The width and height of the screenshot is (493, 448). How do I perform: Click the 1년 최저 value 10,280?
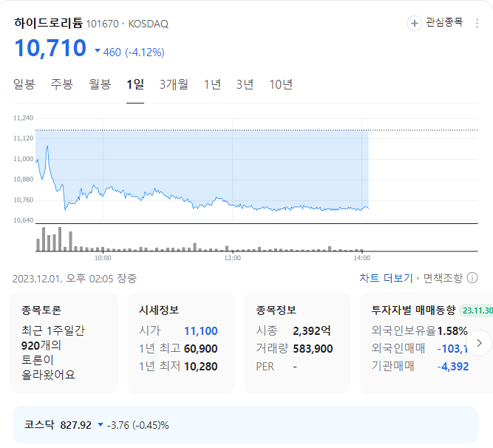coord(200,367)
